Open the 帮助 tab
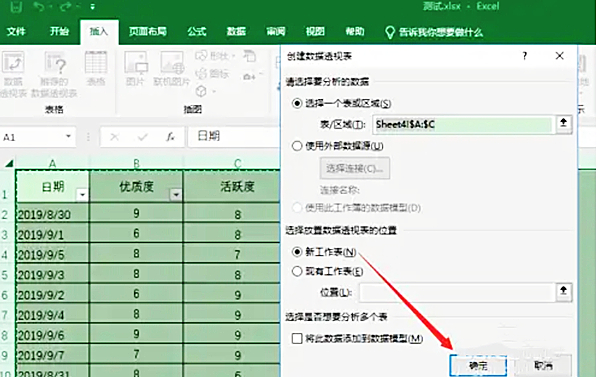 coord(355,31)
